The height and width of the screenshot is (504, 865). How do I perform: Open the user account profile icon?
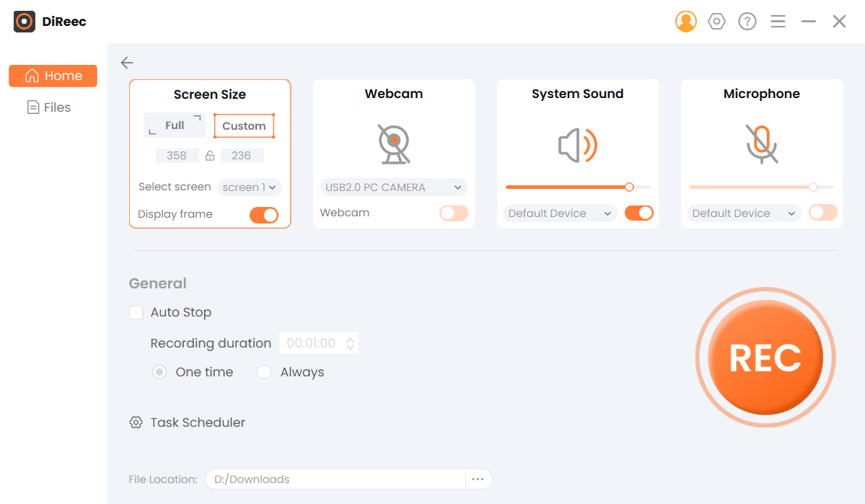685,21
